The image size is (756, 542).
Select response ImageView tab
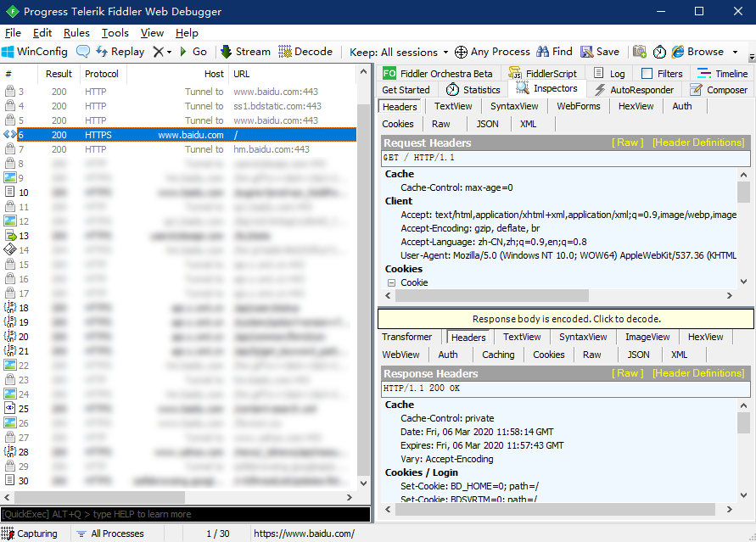647,337
